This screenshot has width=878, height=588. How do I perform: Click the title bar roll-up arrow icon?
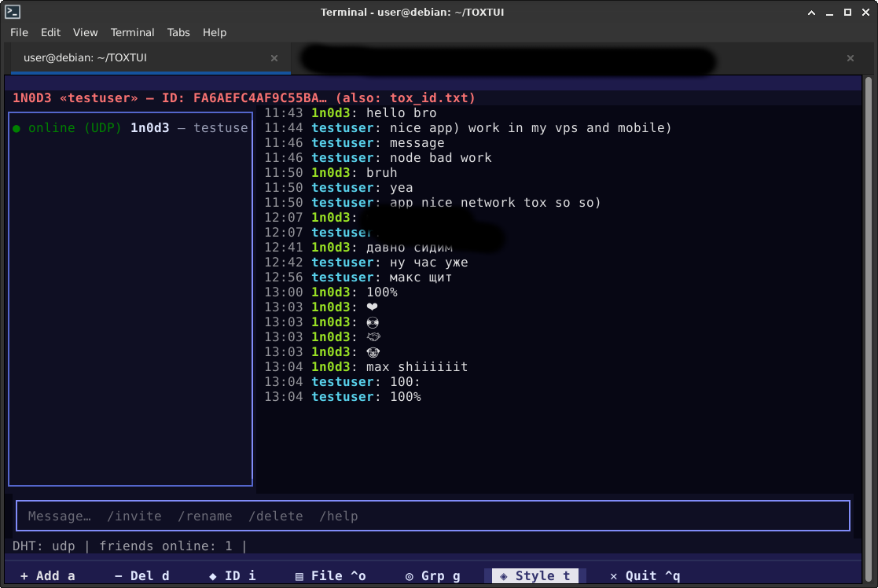click(811, 13)
